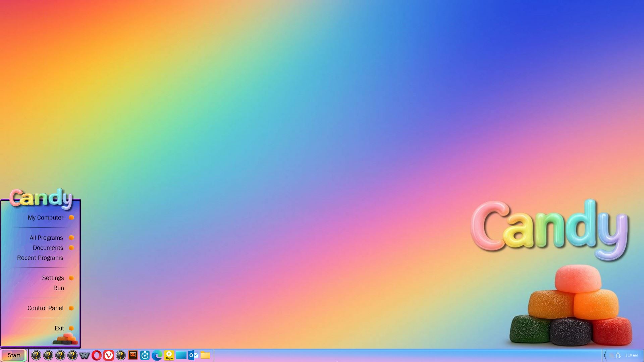Click the blue stopwatch timer icon
644x362 pixels.
coord(145,355)
